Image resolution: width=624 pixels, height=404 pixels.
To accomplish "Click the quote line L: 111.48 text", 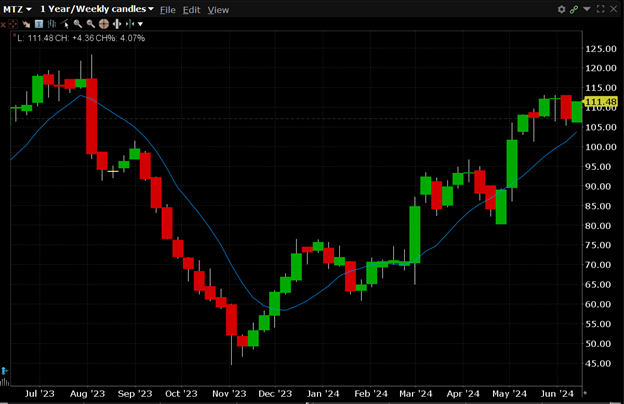I will pos(35,38).
